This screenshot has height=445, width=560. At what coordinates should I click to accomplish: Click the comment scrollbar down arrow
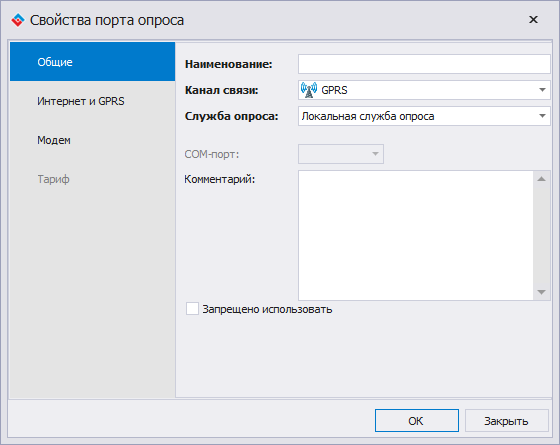click(x=541, y=292)
